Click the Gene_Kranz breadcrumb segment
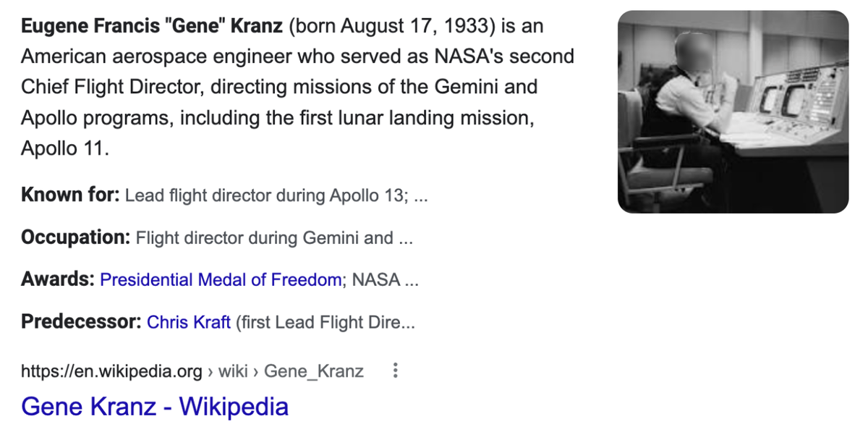Screen dimensions: 868x443 [313, 371]
